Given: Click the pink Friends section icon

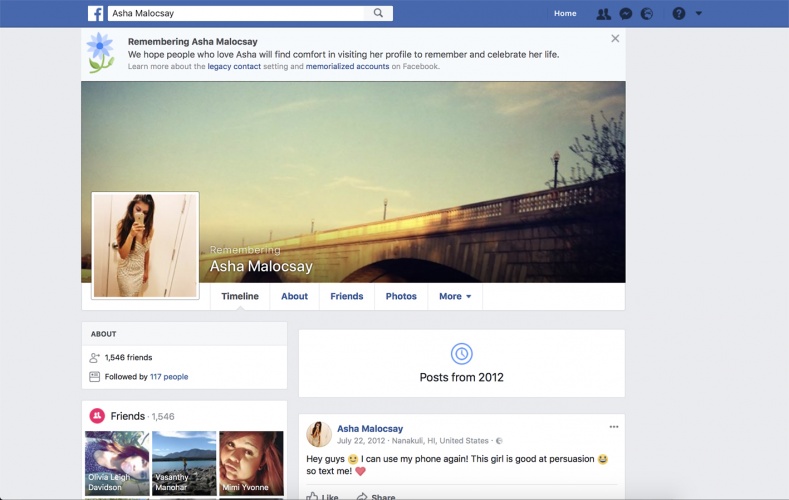Looking at the screenshot, I should (x=97, y=415).
